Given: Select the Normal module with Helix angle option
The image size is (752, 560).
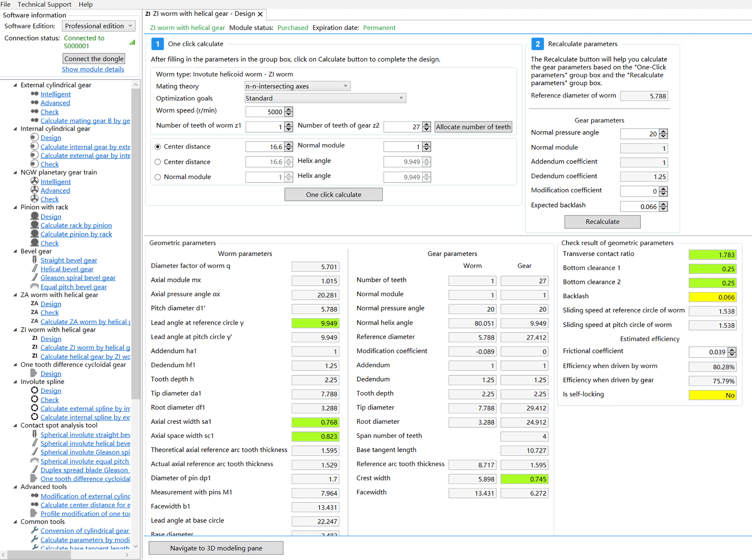Looking at the screenshot, I should point(158,177).
